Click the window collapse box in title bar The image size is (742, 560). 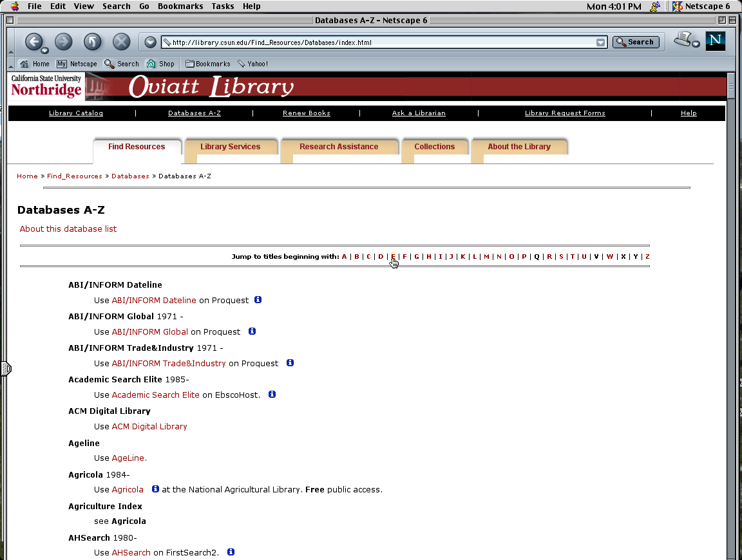(732, 21)
